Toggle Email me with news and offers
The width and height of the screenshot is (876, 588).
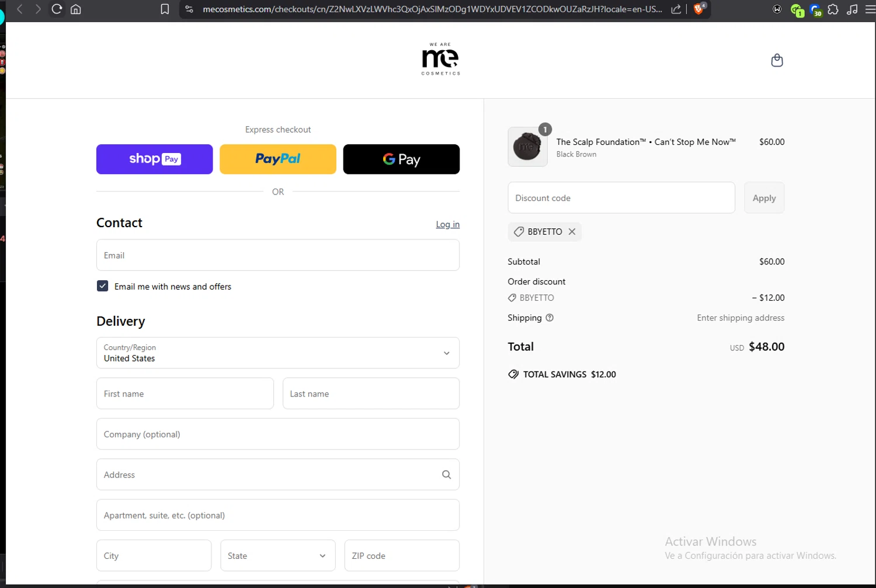coord(102,286)
